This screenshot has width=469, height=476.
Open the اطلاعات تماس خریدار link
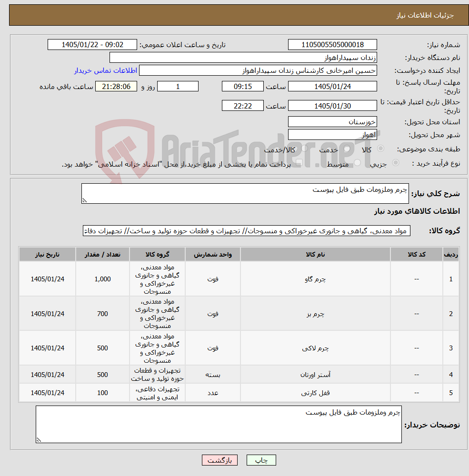point(106,70)
